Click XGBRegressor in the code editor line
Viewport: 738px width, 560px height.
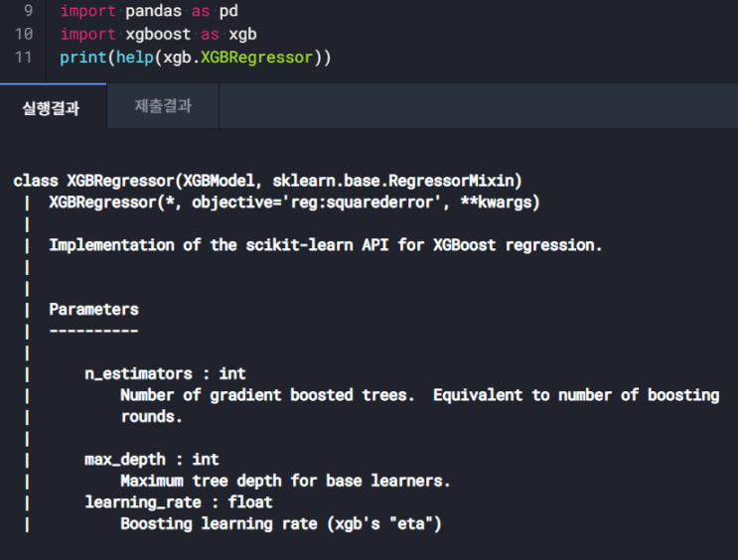pos(256,58)
